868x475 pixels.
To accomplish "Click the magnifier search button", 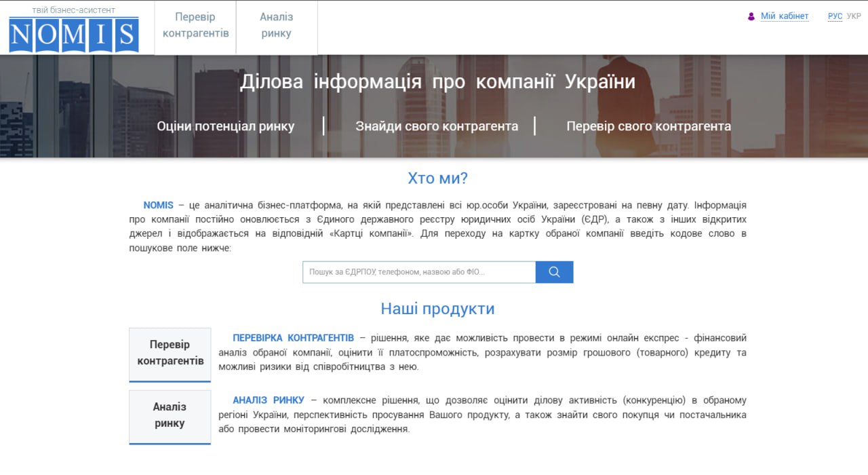I will 554,272.
